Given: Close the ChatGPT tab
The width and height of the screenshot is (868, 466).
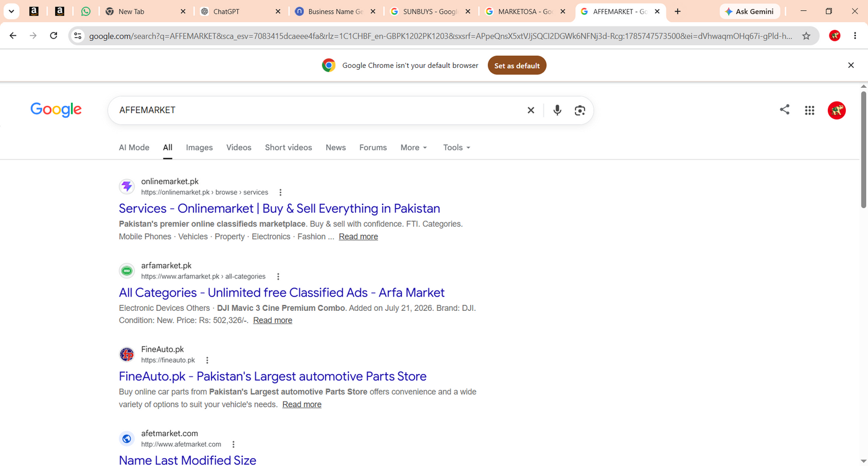Looking at the screenshot, I should [278, 11].
